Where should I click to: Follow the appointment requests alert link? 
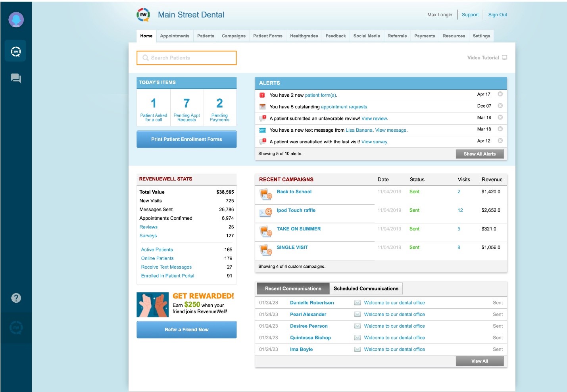(344, 107)
